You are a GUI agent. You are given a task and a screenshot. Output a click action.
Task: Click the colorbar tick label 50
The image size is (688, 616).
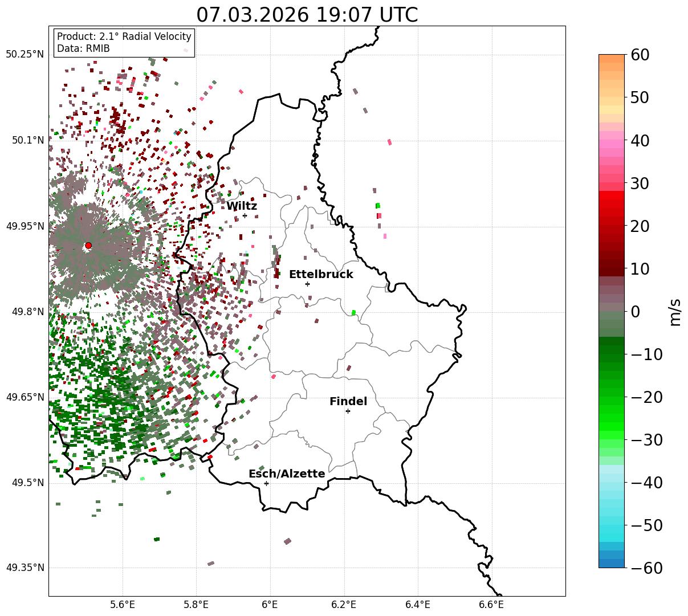[639, 98]
